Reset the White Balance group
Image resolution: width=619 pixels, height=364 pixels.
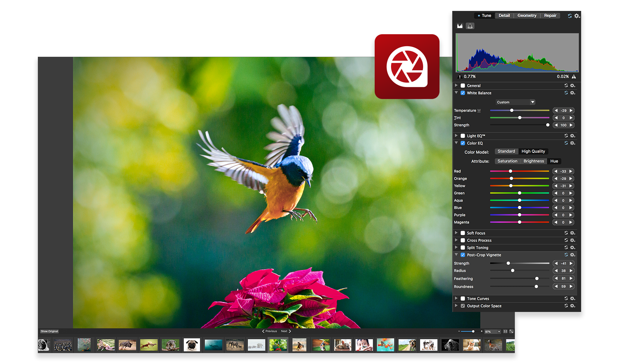click(566, 93)
